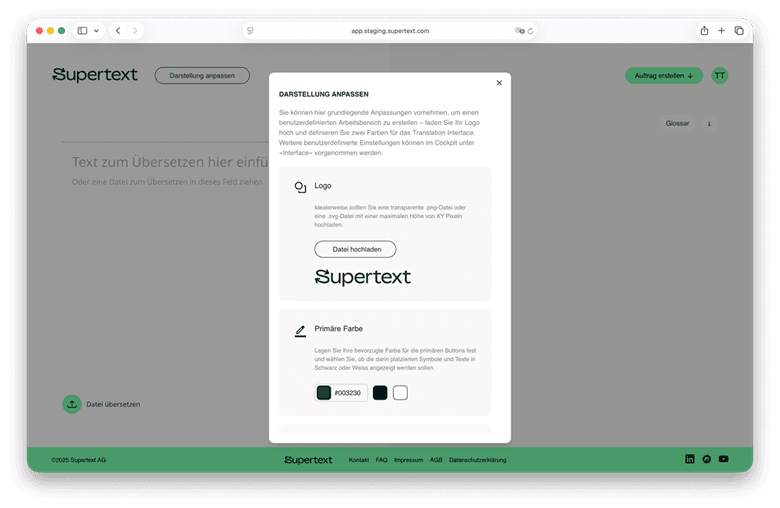Screen dimensions: 780x508
Task: Click the Supertext logo preview in dialog
Action: coord(363,277)
